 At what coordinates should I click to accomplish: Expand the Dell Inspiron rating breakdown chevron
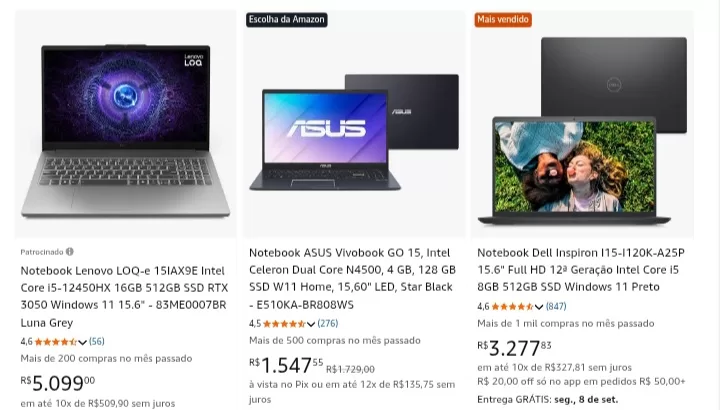539,307
